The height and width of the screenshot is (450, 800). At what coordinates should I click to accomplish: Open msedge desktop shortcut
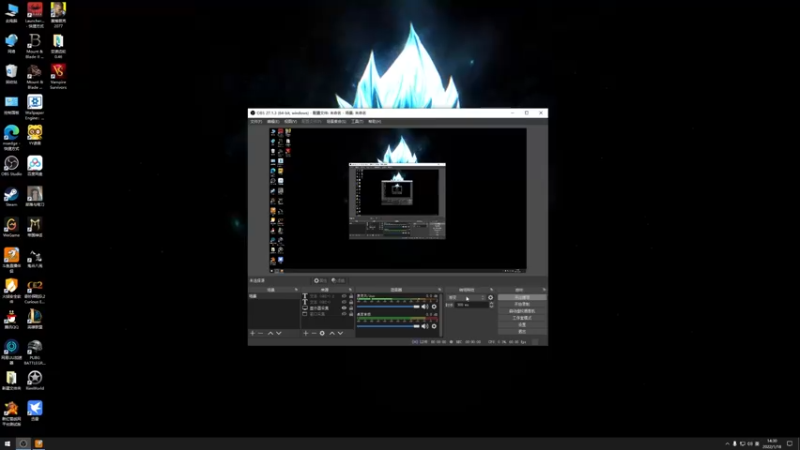[11, 138]
